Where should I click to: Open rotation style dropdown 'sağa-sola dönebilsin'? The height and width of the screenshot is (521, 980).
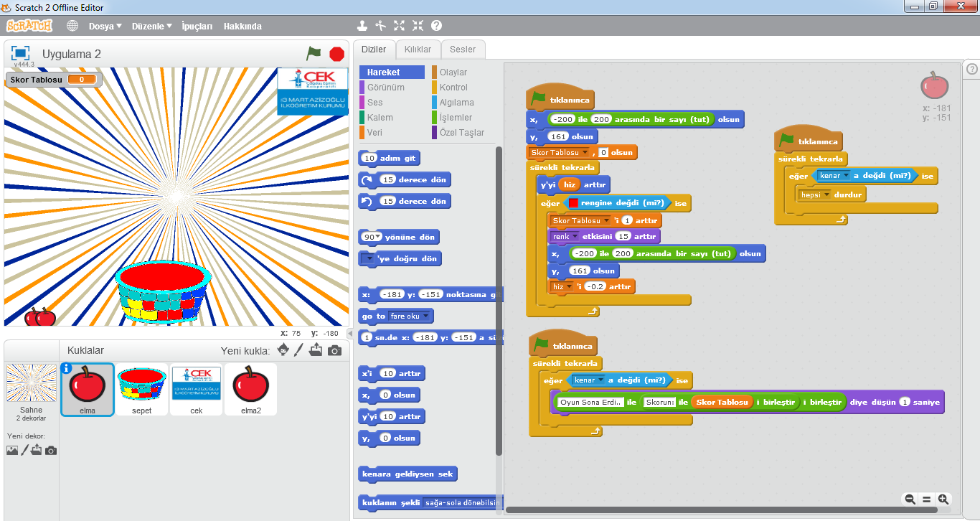[x=462, y=502]
